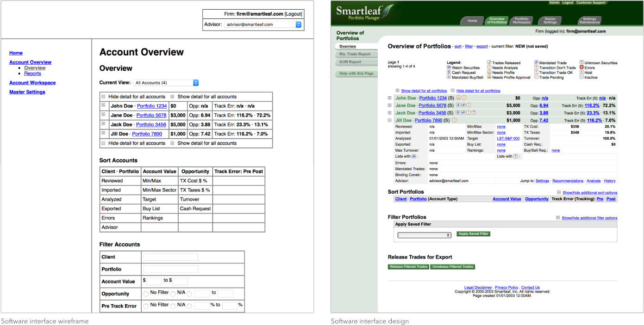
Task: Click the Hold legend icon
Action: (x=581, y=72)
